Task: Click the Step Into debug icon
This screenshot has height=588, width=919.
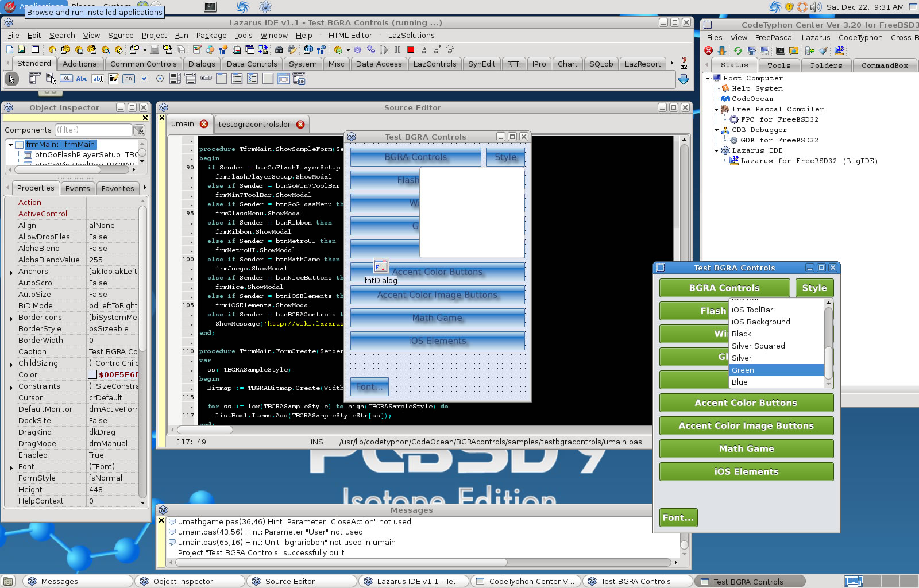Action: click(424, 49)
